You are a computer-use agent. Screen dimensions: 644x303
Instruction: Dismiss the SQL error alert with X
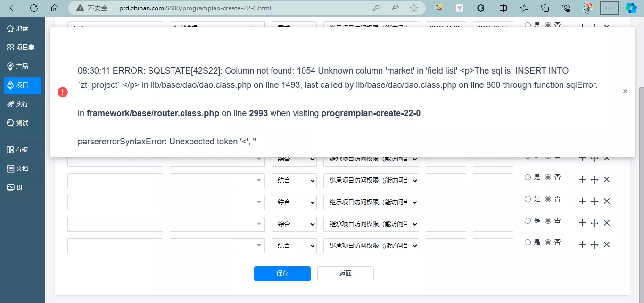[625, 92]
